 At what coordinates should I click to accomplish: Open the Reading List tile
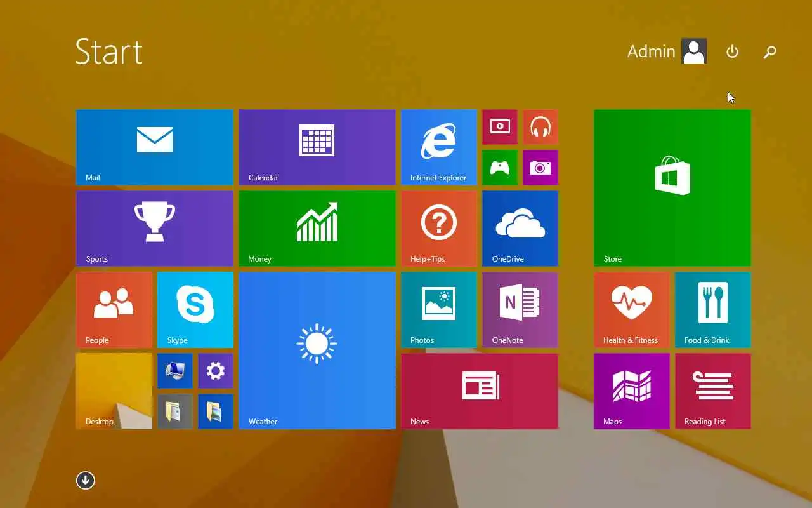click(x=713, y=391)
